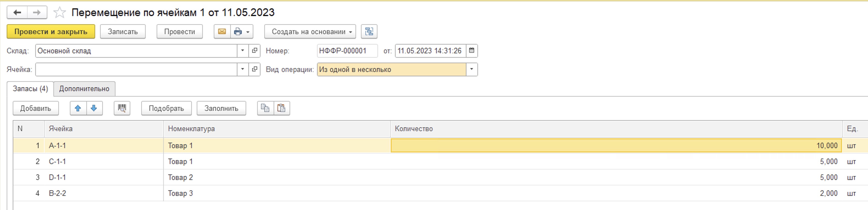Select Товар 2 in the table

click(277, 177)
